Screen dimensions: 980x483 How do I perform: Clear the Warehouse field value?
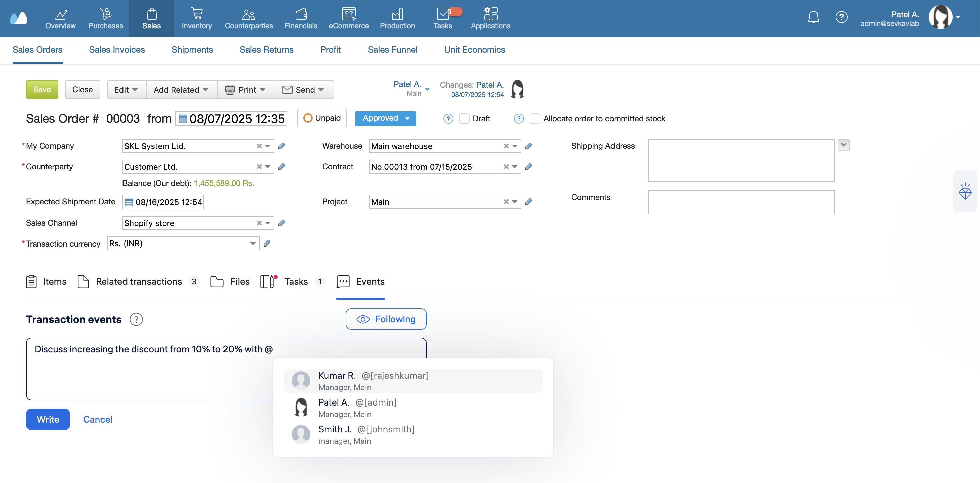[x=506, y=146]
